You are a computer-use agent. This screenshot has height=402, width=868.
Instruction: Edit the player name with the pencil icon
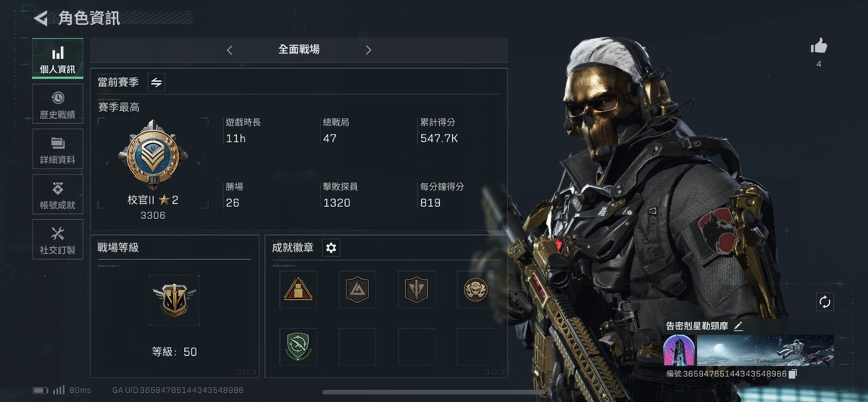point(738,326)
